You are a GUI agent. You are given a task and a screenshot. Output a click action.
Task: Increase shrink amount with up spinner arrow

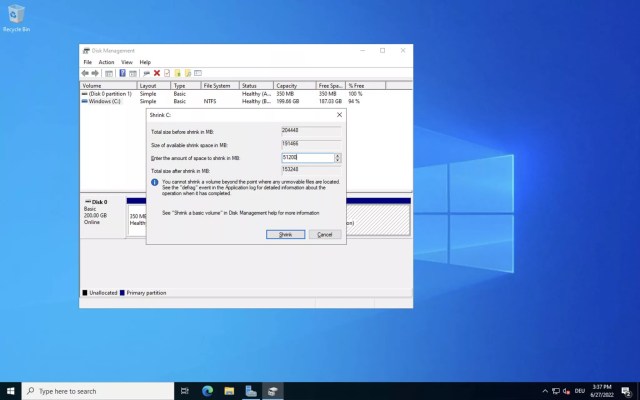(x=338, y=156)
